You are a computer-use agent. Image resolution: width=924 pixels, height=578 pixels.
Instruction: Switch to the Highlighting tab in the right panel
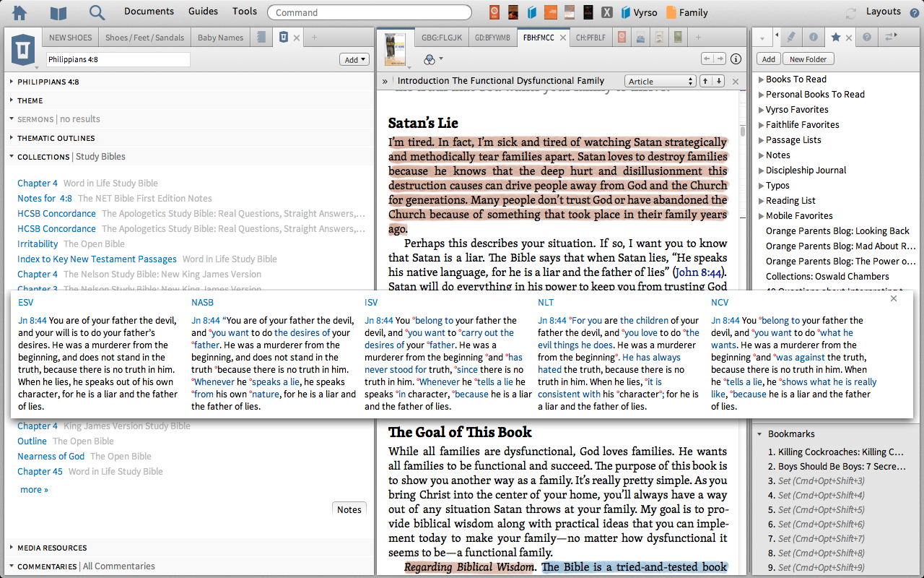791,37
